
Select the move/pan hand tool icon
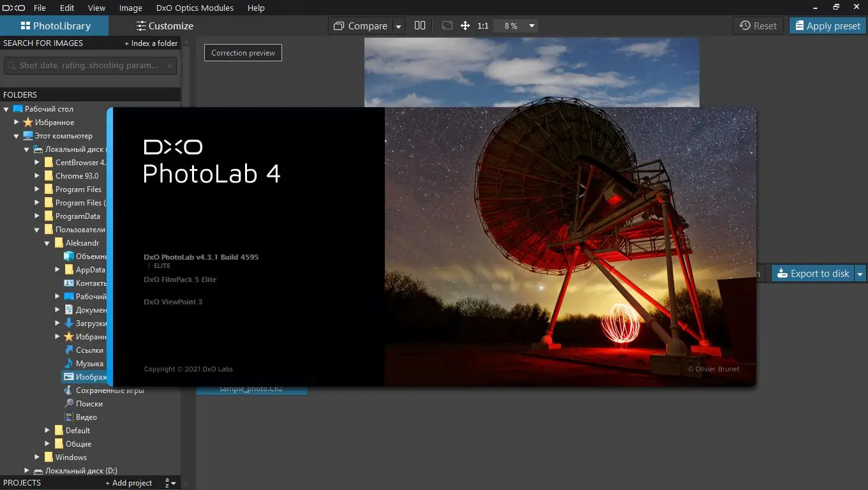[465, 26]
